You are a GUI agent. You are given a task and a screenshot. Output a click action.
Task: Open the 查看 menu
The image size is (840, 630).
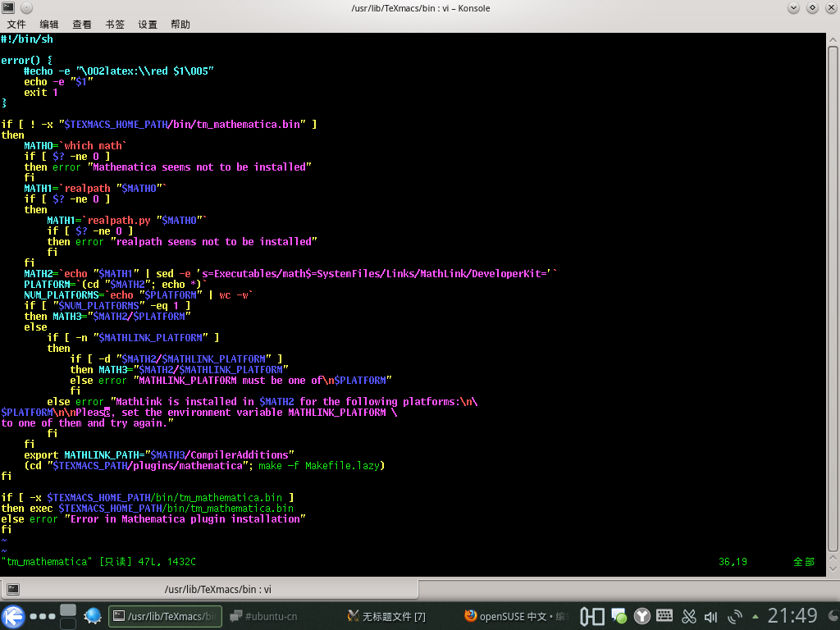click(81, 25)
